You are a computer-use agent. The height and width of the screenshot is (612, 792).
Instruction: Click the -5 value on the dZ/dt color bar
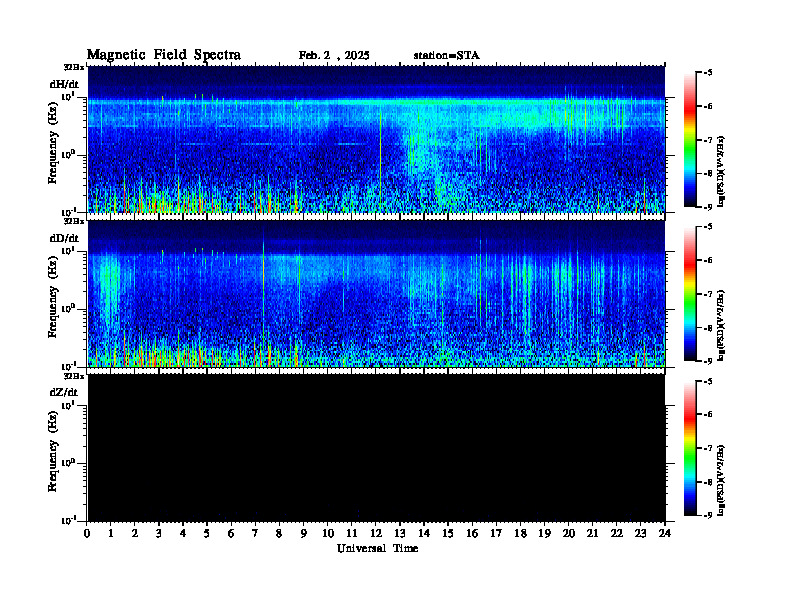(x=709, y=381)
